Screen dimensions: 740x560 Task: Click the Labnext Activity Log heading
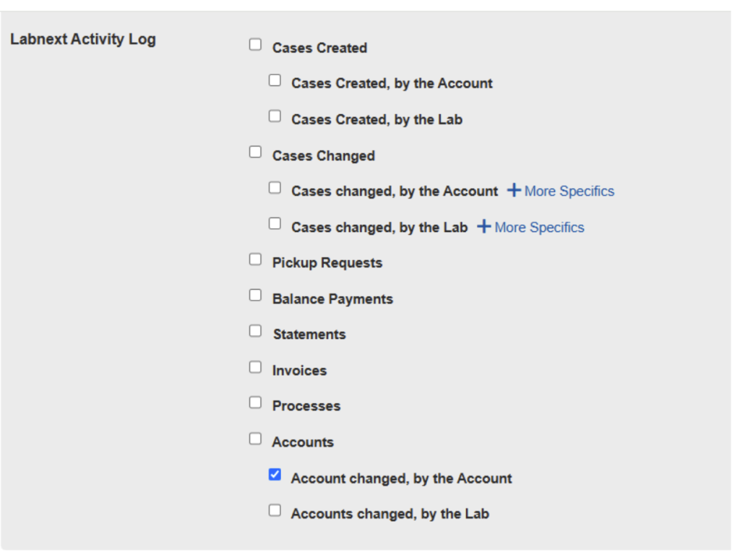(x=83, y=39)
